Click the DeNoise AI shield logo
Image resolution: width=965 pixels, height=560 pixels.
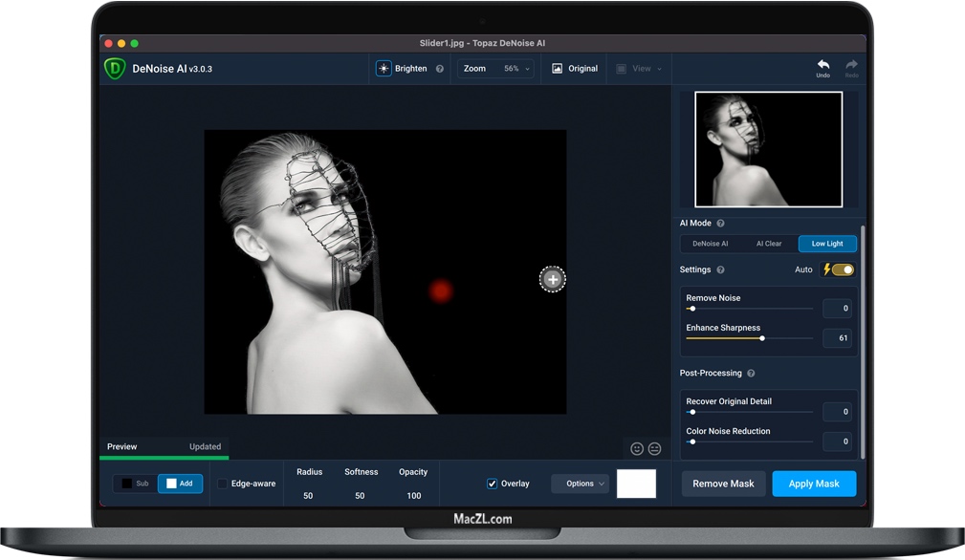click(116, 69)
